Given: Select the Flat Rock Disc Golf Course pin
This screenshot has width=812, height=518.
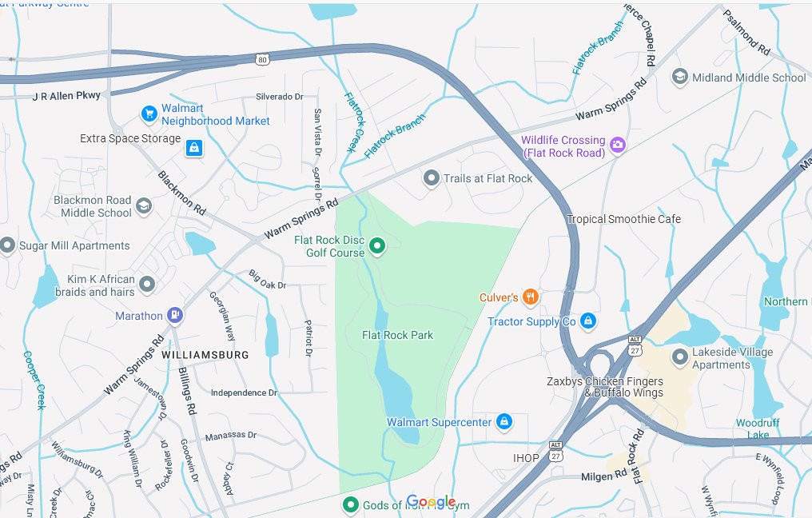Looking at the screenshot, I should 377,245.
